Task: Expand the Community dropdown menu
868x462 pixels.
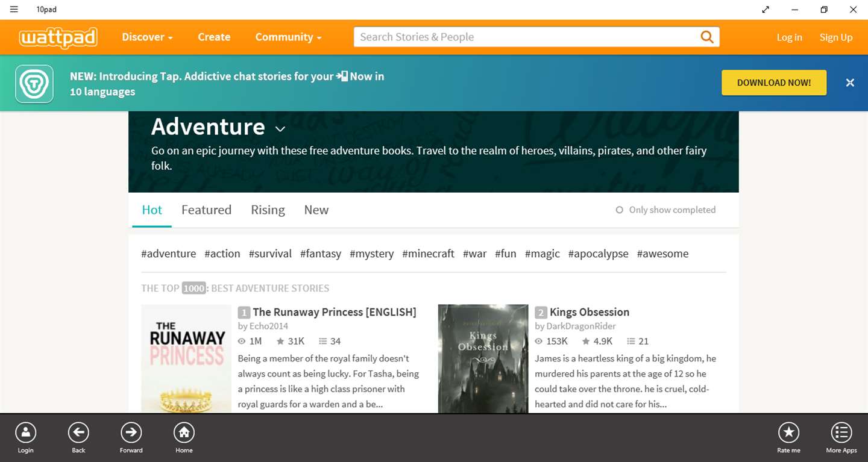Action: [288, 37]
